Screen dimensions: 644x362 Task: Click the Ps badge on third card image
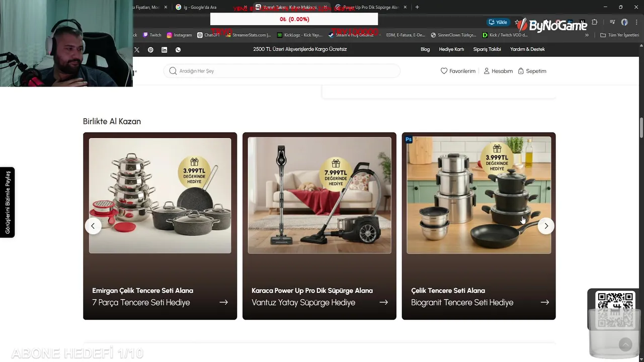point(409,139)
